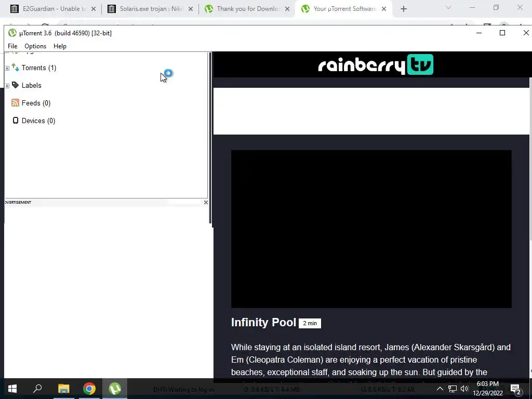This screenshot has width=532, height=399.
Task: Select Labels in the sidebar
Action: pos(32,86)
